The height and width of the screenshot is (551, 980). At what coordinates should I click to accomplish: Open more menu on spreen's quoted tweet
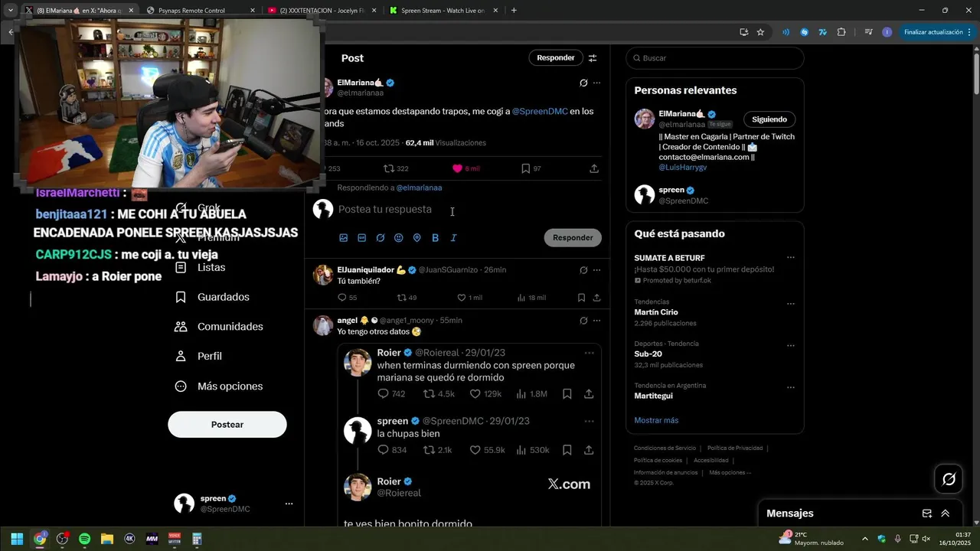(x=589, y=421)
